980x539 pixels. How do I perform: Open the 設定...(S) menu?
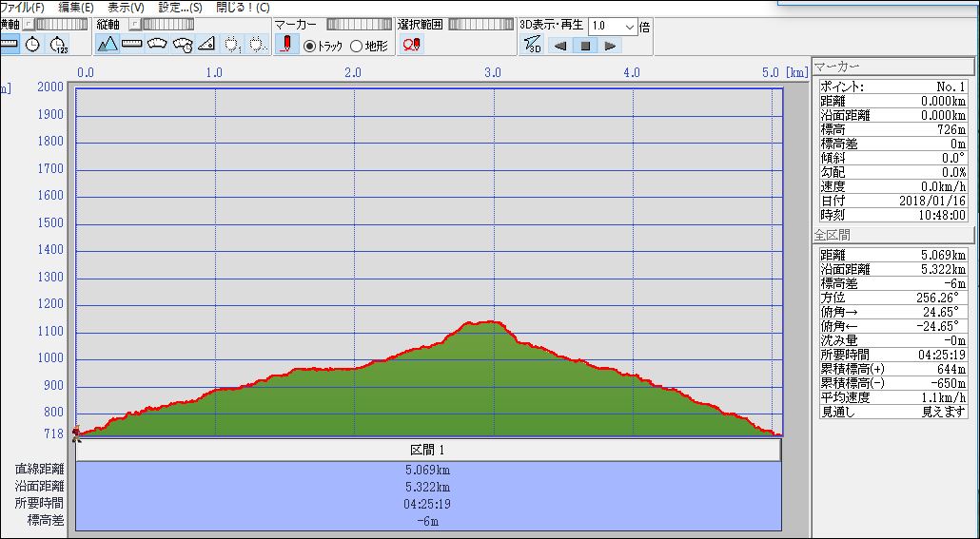pyautogui.click(x=180, y=8)
